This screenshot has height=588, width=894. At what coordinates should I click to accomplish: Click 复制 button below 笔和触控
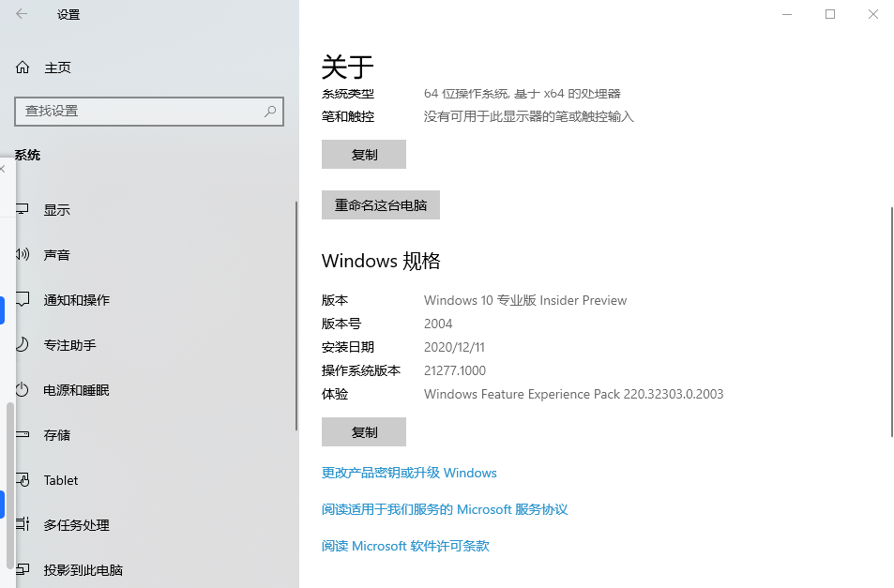click(364, 155)
